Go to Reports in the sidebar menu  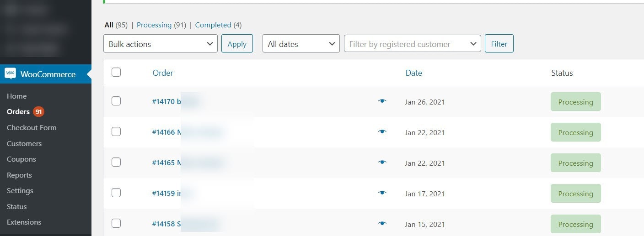[19, 175]
